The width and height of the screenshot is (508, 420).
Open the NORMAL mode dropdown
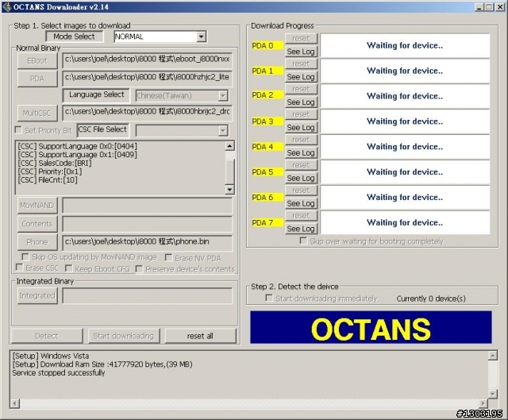[201, 37]
